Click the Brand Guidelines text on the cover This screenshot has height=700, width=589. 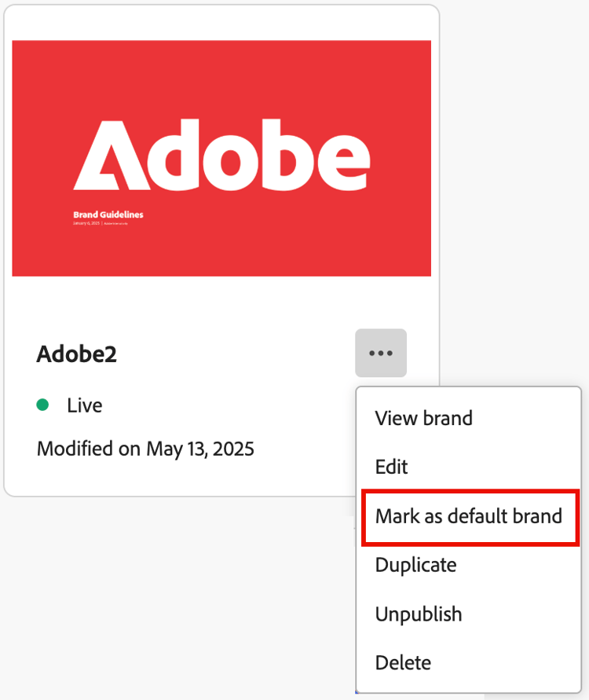point(108,213)
